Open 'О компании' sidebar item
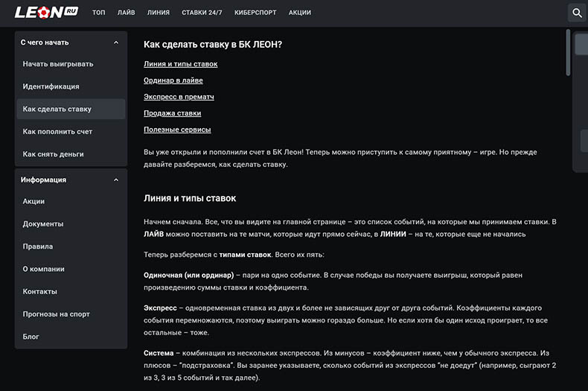 tap(71, 269)
